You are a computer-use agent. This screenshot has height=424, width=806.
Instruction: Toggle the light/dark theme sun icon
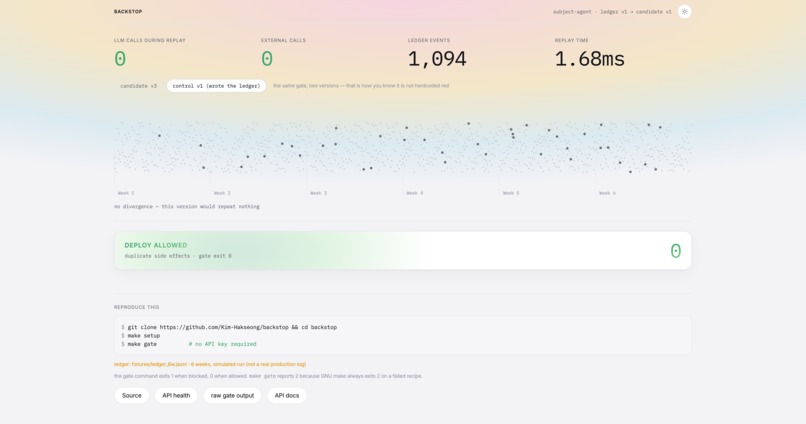(684, 11)
